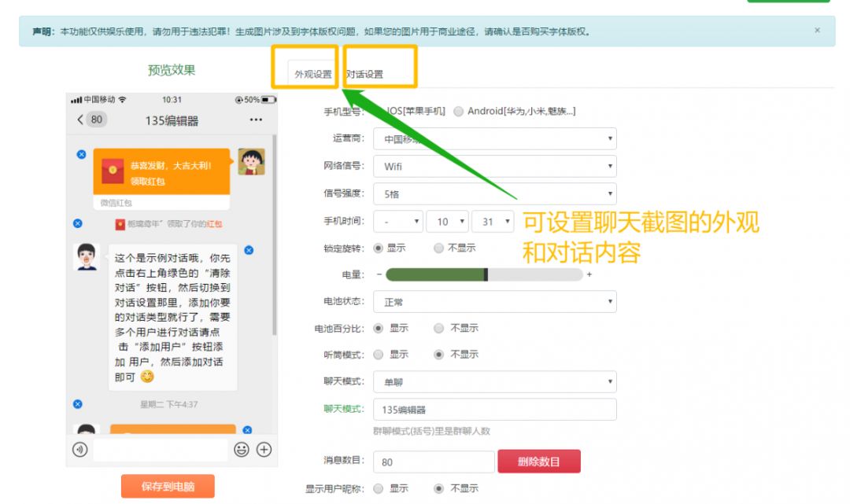Delete the bottom orange message with blue X
Screen dimensions: 850x504
pos(247,430)
